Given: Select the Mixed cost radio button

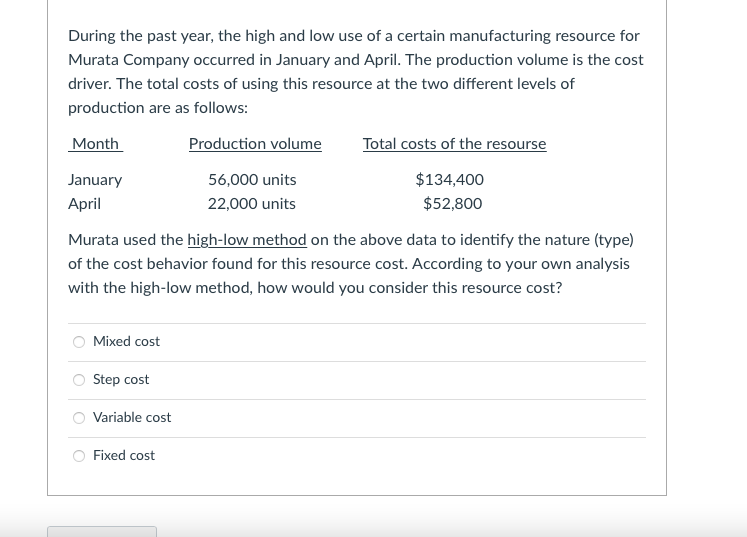Looking at the screenshot, I should (79, 342).
